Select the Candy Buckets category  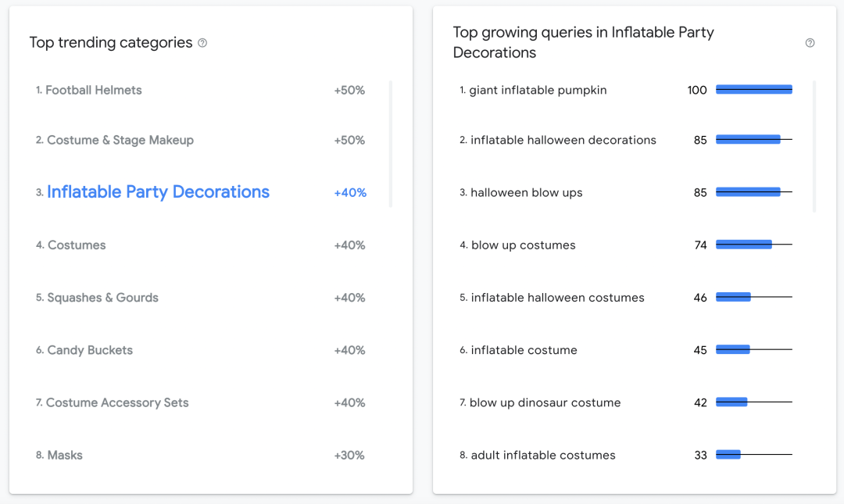pyautogui.click(x=90, y=350)
